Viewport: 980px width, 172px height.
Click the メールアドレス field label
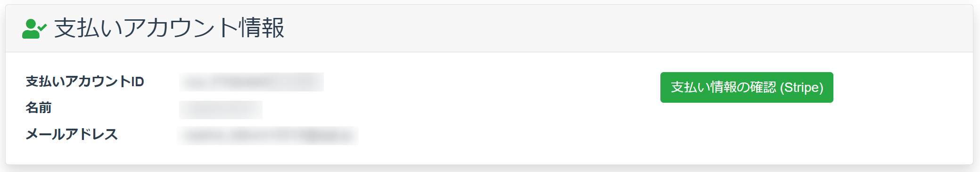72,134
